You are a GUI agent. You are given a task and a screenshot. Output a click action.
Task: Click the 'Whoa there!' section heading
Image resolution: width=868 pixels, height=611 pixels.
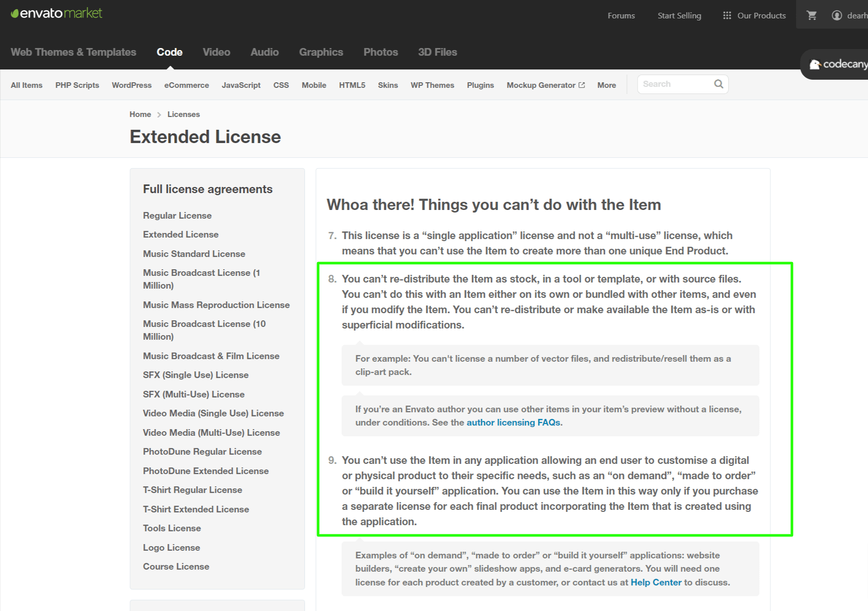(494, 205)
